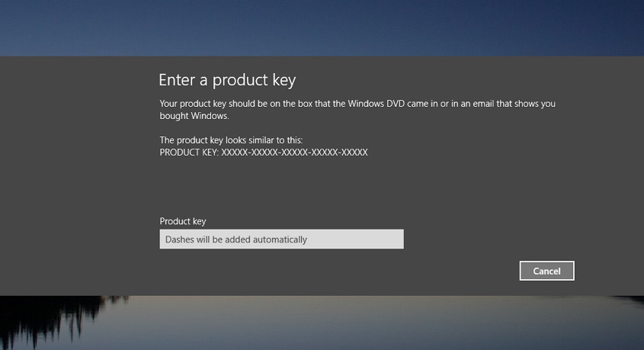The height and width of the screenshot is (350, 644).
Task: Click the Cancel button
Action: (546, 271)
